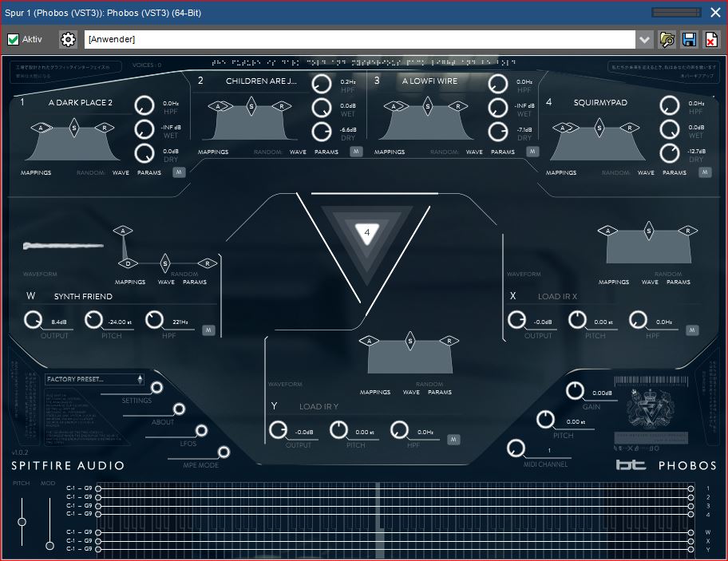Toggle the M mute button on source 1

(x=179, y=172)
